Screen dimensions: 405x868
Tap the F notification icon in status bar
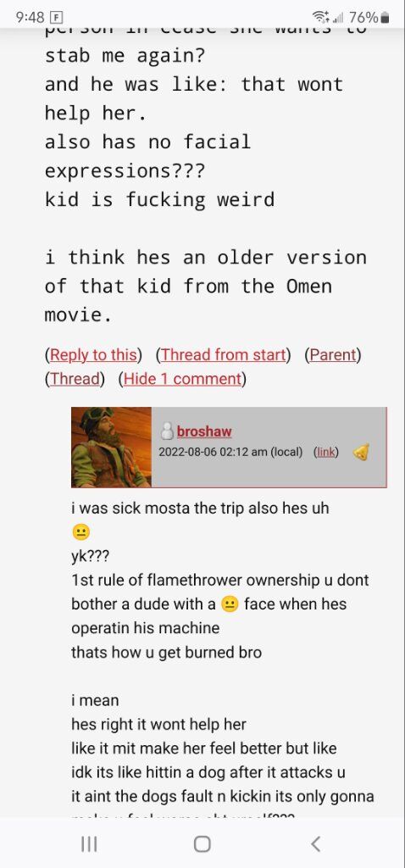click(57, 18)
